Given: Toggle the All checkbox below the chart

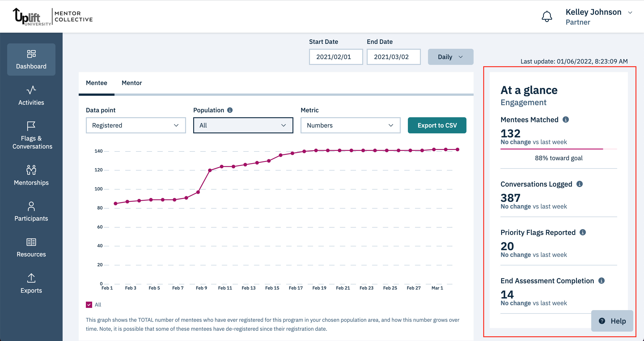Looking at the screenshot, I should click(x=89, y=305).
